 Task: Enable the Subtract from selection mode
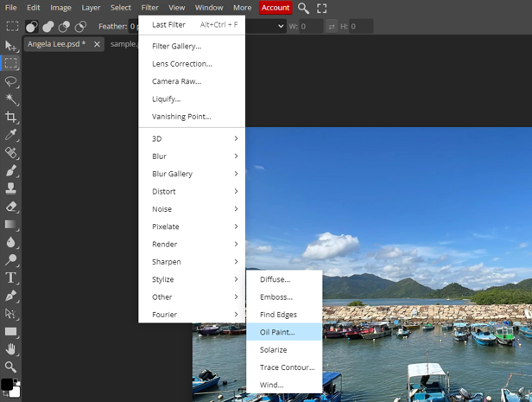pyautogui.click(x=64, y=27)
